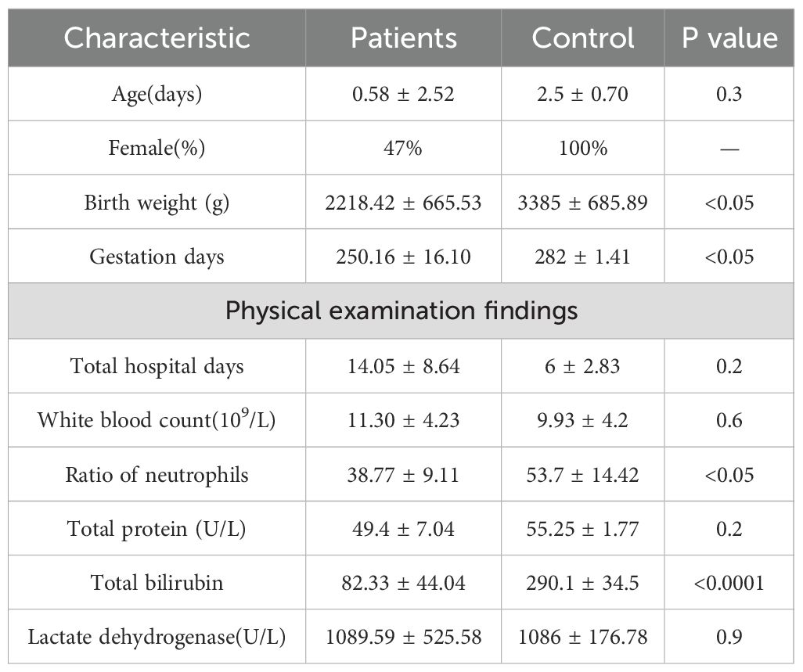Image resolution: width=803 pixels, height=672 pixels.
Task: Click the P value column header
Action: 729,38
